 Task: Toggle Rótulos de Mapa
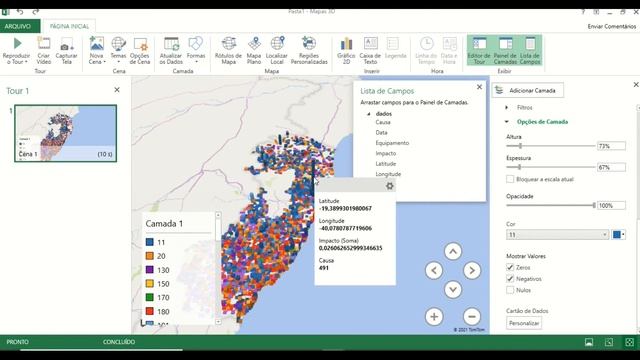click(229, 51)
